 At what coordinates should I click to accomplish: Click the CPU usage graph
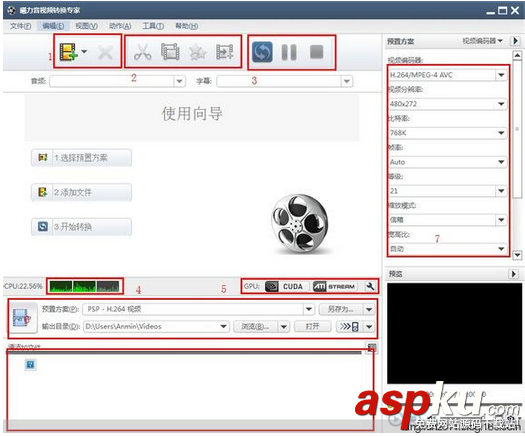[x=84, y=287]
